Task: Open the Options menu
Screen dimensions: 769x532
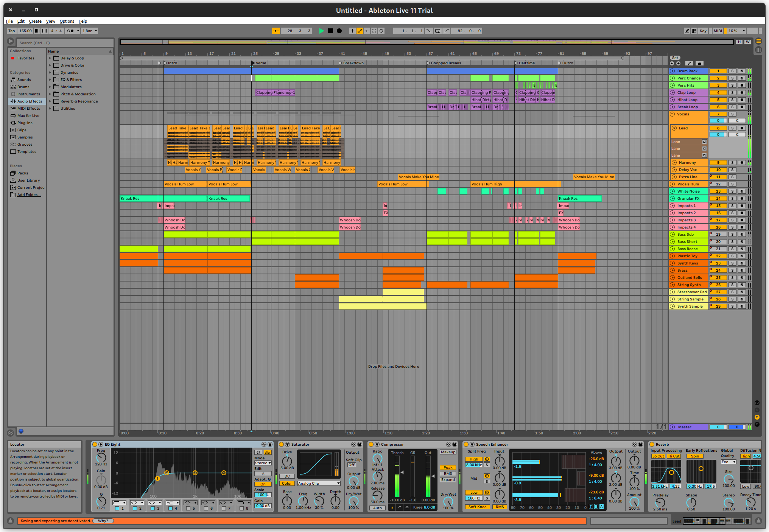Action: click(x=67, y=21)
